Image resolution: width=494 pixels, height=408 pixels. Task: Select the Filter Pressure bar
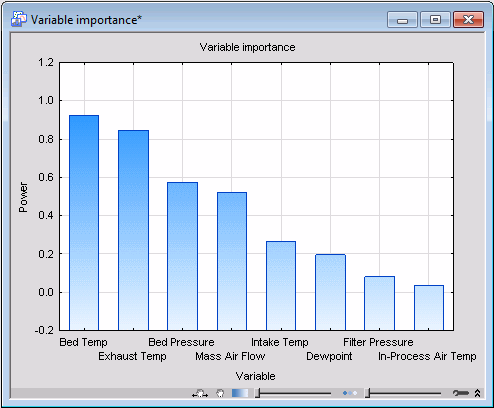(379, 303)
